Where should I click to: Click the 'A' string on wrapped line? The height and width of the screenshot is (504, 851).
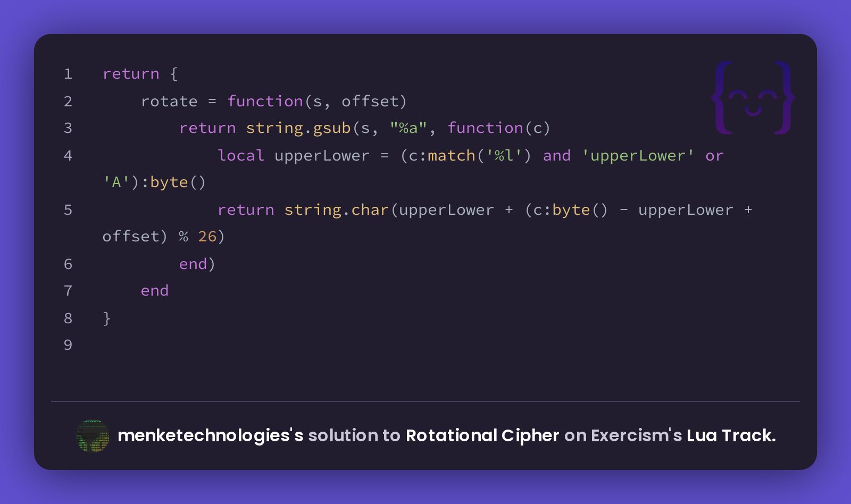click(x=116, y=182)
